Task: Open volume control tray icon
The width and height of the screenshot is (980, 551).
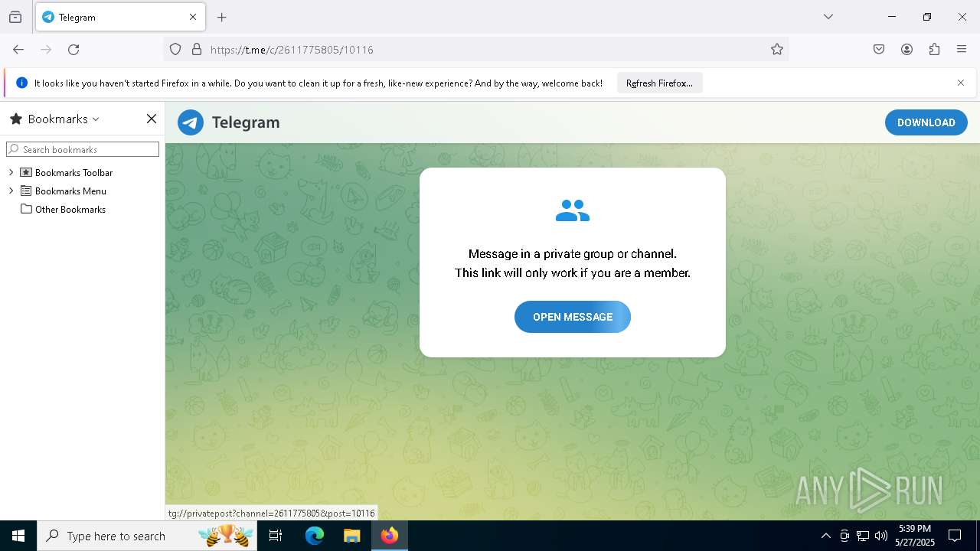Action: [881, 536]
